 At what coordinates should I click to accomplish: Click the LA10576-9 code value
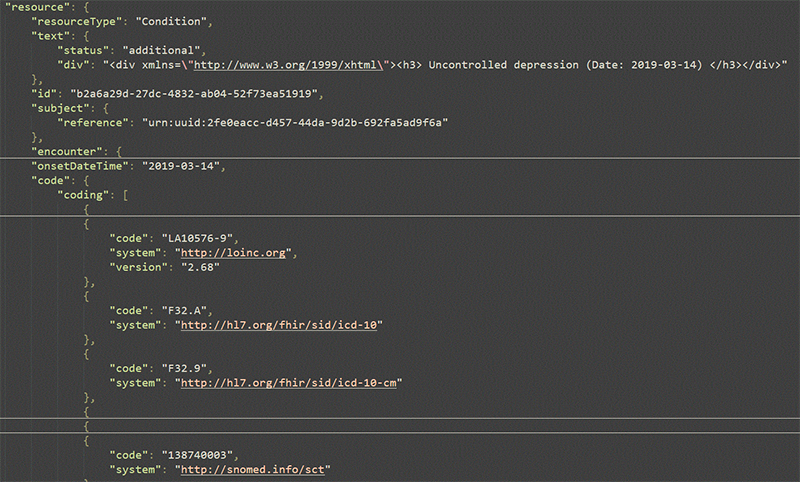[197, 239]
